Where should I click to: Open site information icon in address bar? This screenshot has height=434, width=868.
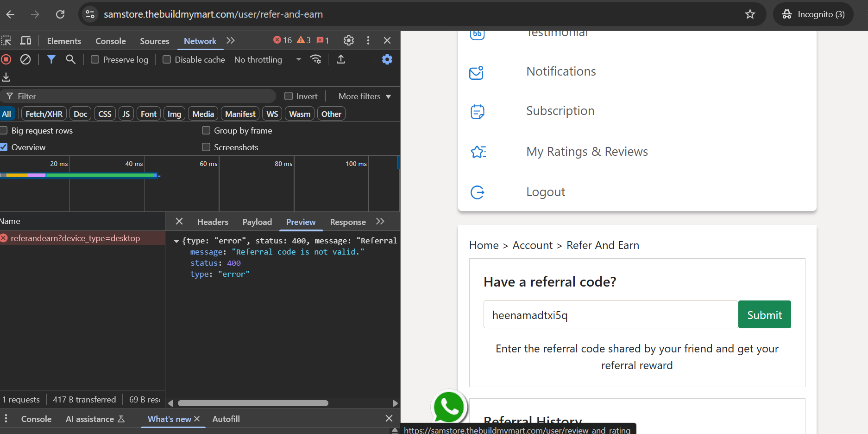pos(90,14)
